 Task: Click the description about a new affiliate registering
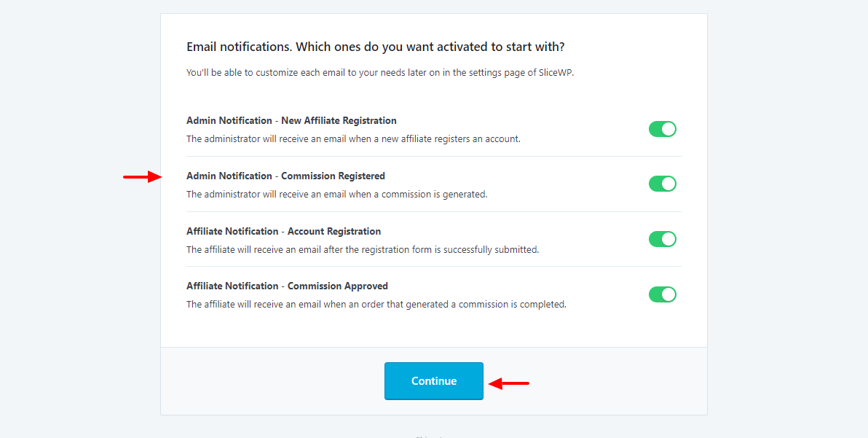coord(353,138)
